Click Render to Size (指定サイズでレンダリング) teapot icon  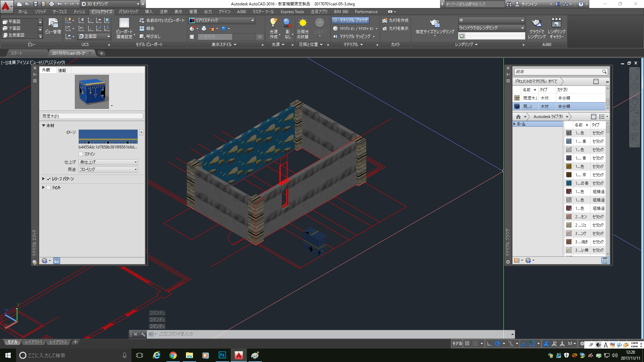pos(435,23)
